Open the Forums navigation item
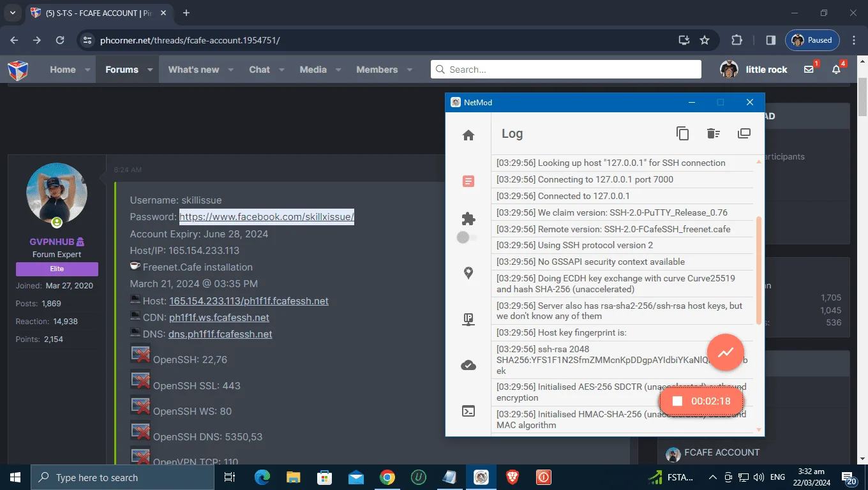868x490 pixels. tap(121, 70)
